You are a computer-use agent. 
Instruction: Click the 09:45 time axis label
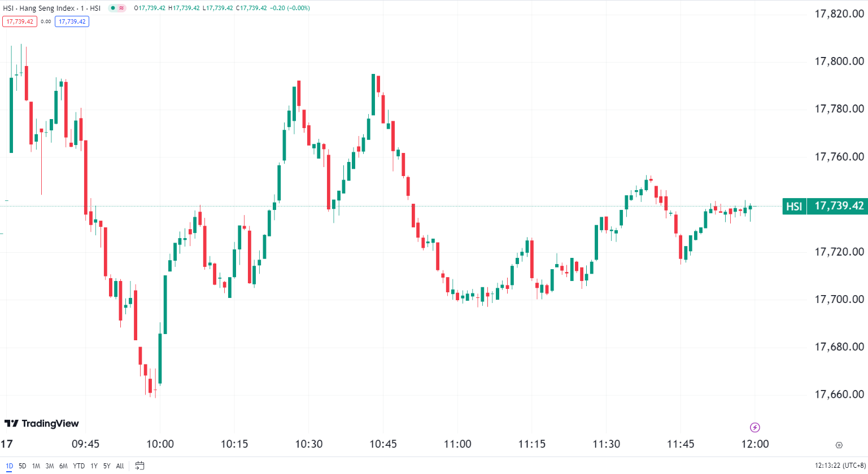coord(86,444)
